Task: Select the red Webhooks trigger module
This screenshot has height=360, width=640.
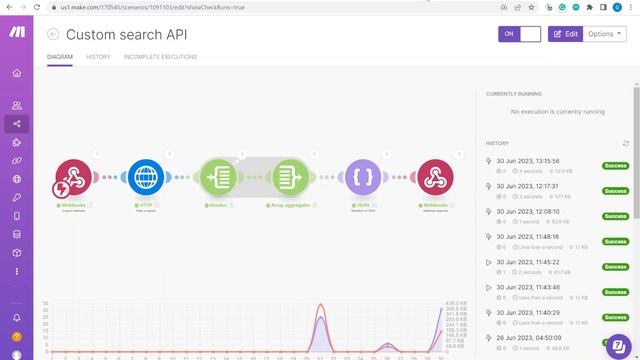Action: point(73,177)
